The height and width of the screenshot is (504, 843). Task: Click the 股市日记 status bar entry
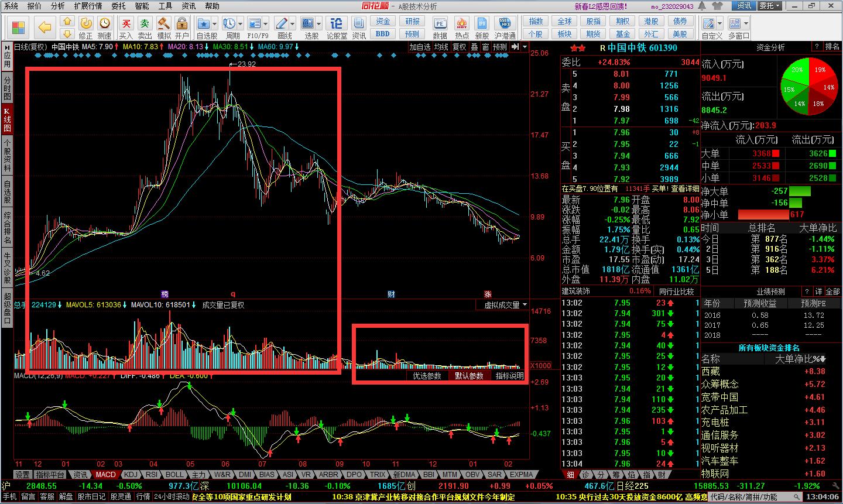(91, 497)
